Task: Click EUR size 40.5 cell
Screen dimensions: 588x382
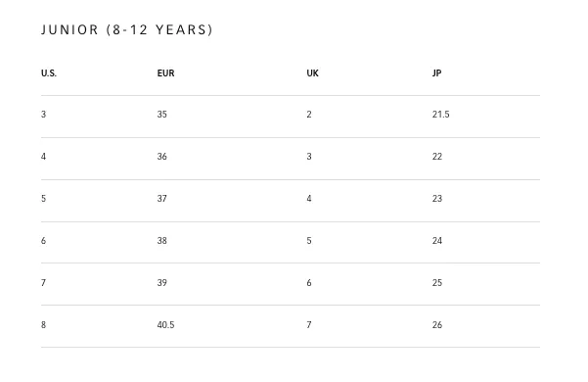Action: [x=165, y=324]
